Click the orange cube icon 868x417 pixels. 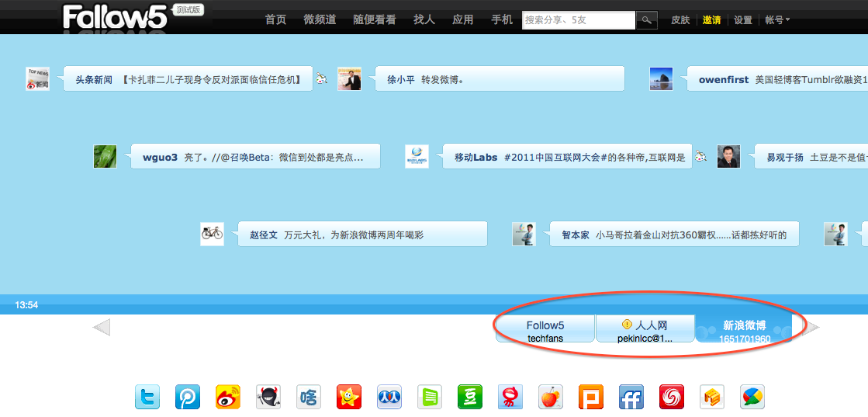click(712, 397)
